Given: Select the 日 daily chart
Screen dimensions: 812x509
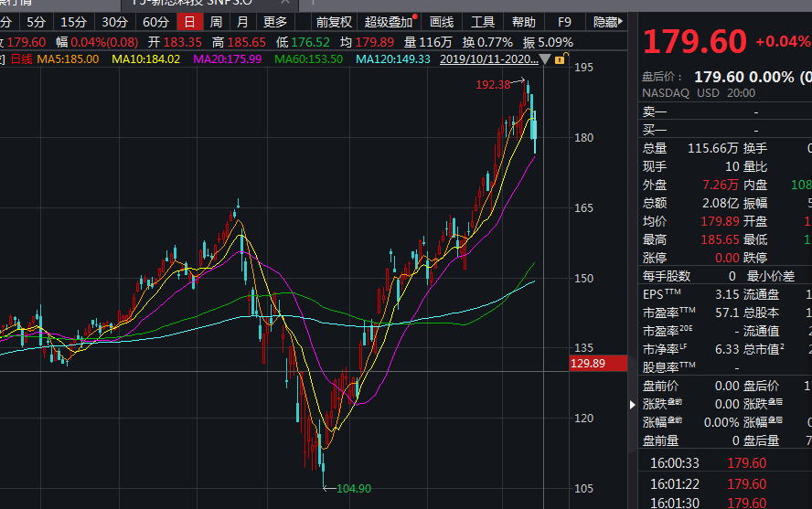Looking at the screenshot, I should click(x=189, y=22).
